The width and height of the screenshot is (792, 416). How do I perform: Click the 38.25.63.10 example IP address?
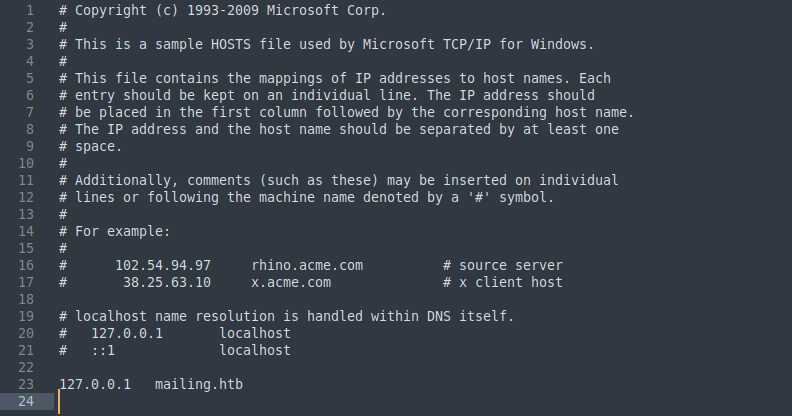(167, 282)
